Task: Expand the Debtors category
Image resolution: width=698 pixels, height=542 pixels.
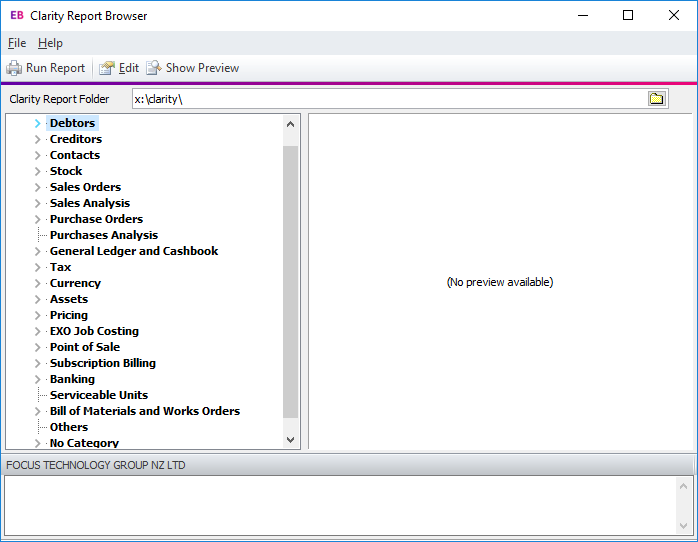Action: tap(38, 123)
